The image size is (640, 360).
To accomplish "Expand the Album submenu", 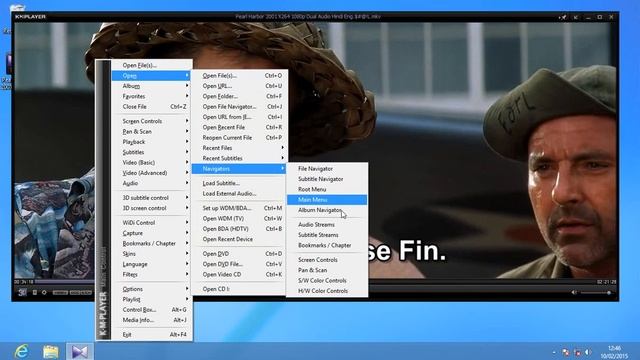I will tap(152, 86).
